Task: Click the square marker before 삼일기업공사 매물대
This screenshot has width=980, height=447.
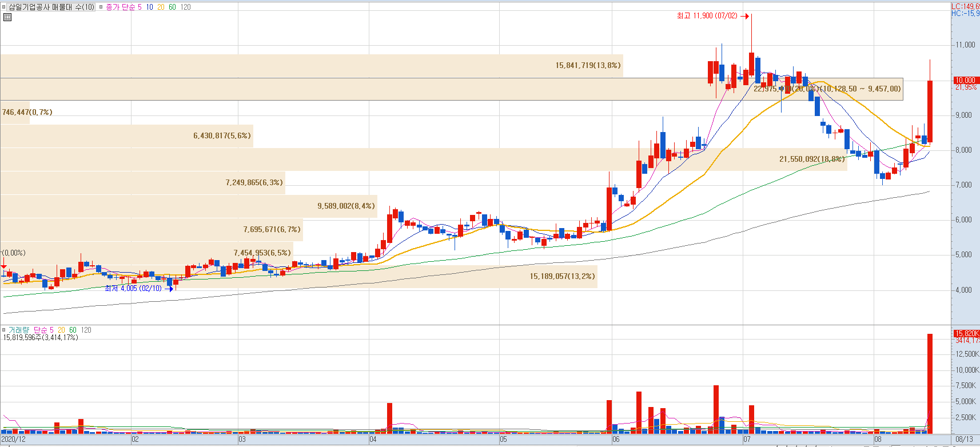Action: pos(3,7)
